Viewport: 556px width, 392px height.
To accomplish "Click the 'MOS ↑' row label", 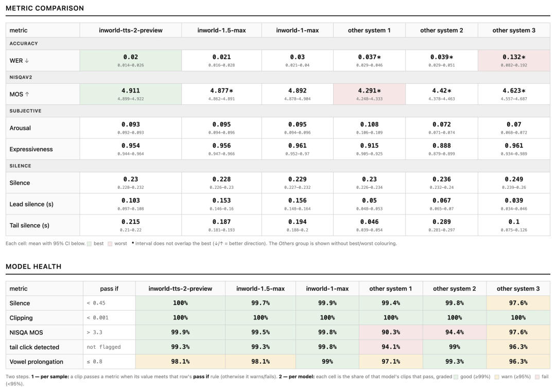I will [x=20, y=94].
